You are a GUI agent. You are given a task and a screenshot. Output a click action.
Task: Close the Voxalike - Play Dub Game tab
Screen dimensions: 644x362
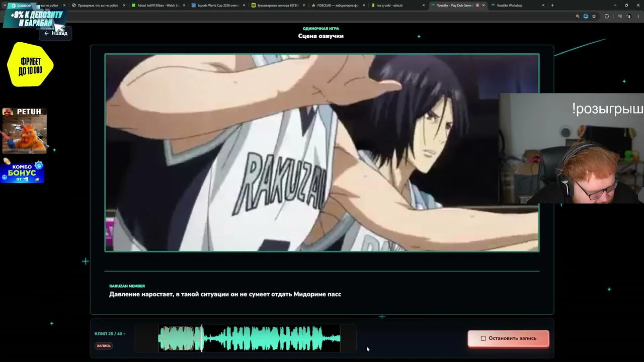[x=484, y=6]
